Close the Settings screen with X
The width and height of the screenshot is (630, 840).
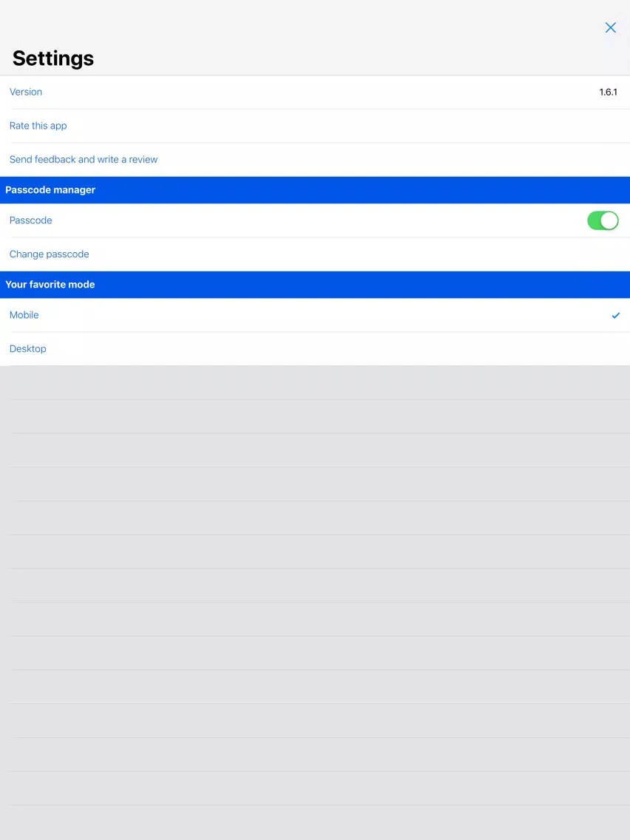coord(610,28)
